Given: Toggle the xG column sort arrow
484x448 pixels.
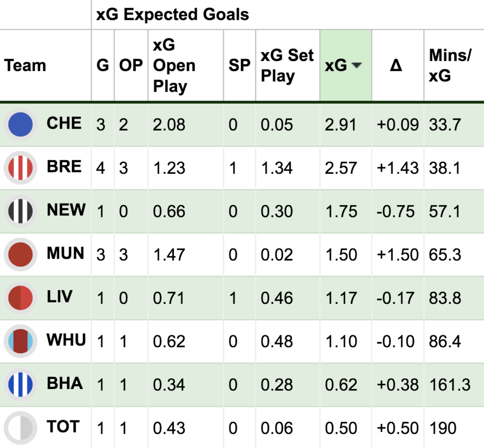Looking at the screenshot, I should pyautogui.click(x=357, y=66).
